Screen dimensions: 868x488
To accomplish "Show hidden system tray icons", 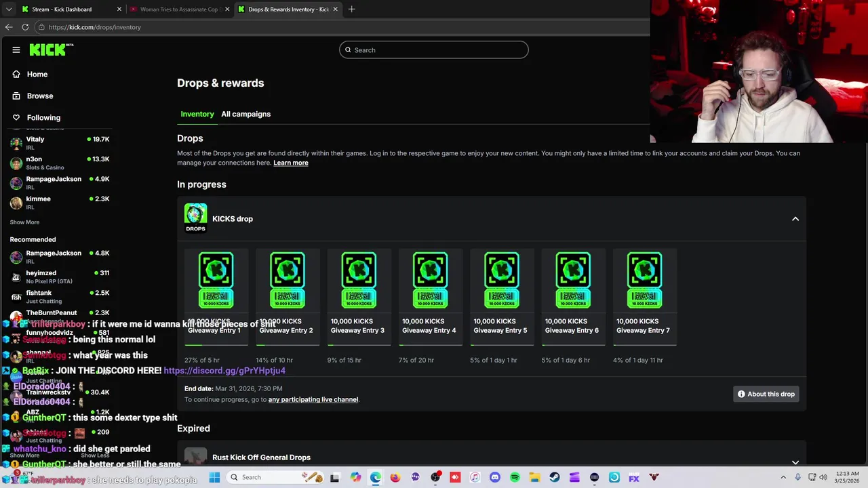I will (x=783, y=477).
